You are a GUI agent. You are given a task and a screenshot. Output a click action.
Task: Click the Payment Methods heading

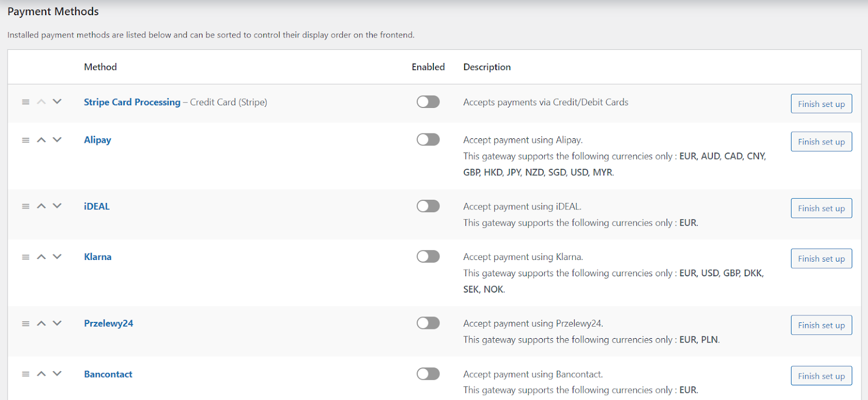(x=53, y=11)
